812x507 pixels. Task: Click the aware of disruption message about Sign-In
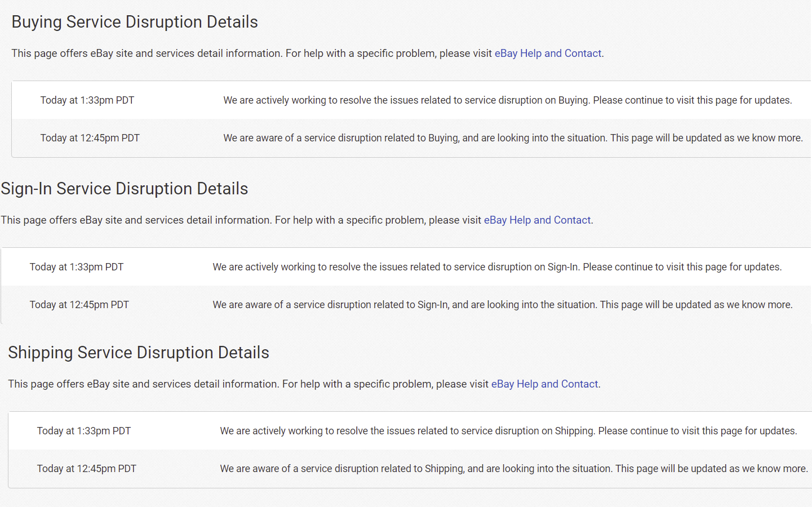[x=503, y=305]
